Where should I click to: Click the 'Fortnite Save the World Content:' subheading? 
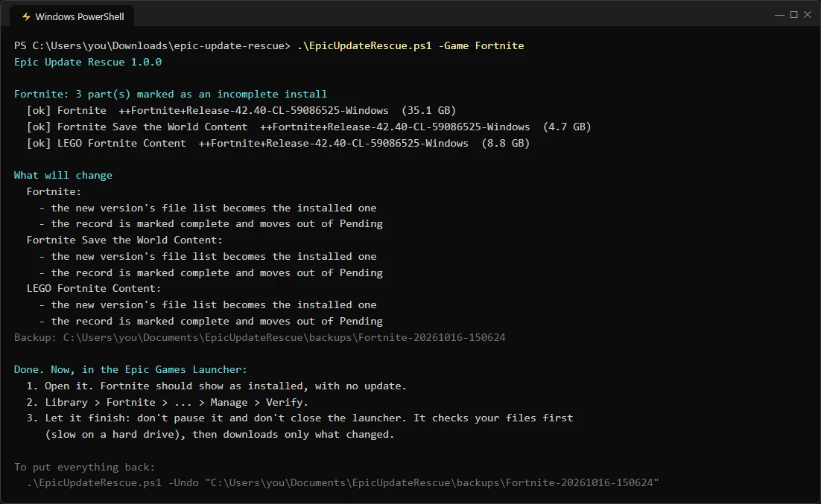124,240
